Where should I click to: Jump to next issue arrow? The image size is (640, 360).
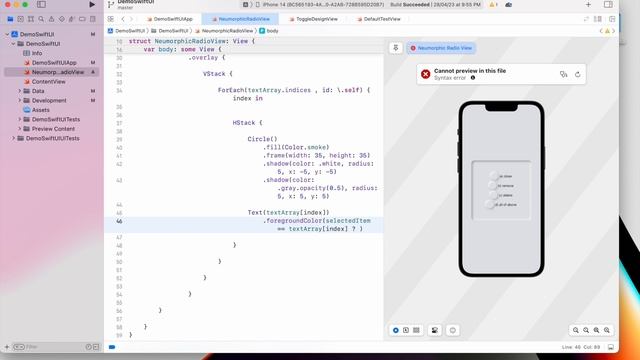613,31
